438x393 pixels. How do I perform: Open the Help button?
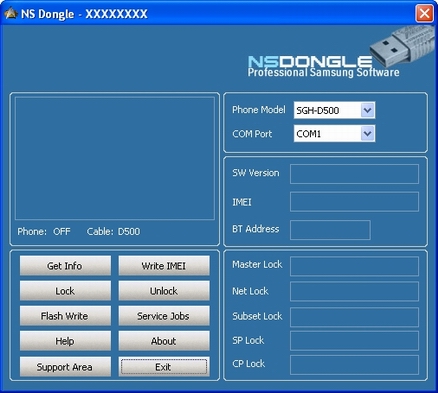pos(65,341)
